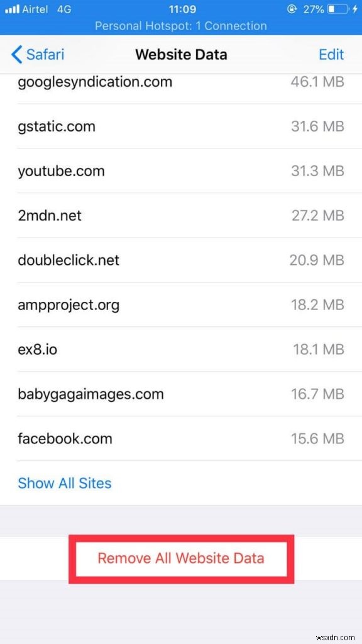This screenshot has width=362, height=644.
Task: Tap the facebook.com website row
Action: click(181, 438)
